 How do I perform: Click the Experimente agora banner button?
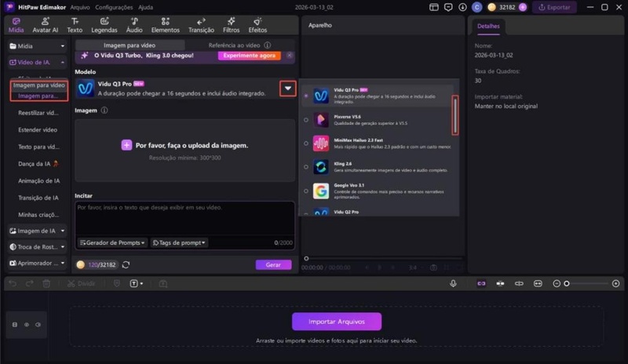point(249,56)
